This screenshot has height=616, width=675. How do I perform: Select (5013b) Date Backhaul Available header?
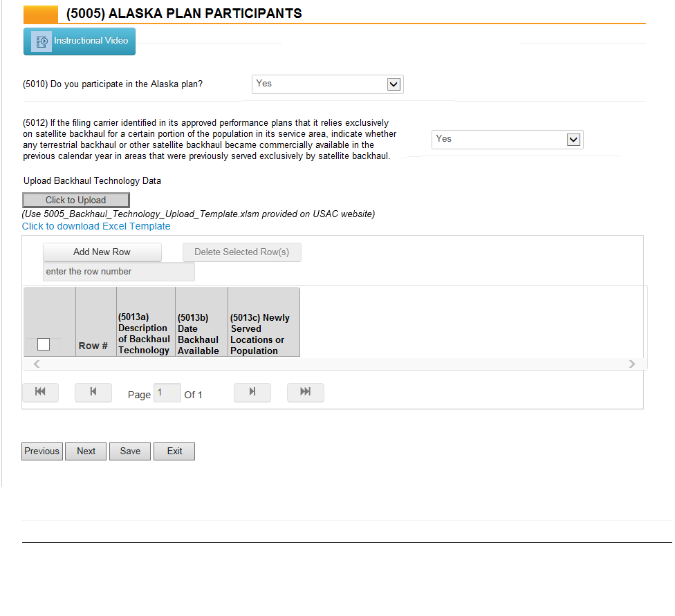(x=201, y=322)
